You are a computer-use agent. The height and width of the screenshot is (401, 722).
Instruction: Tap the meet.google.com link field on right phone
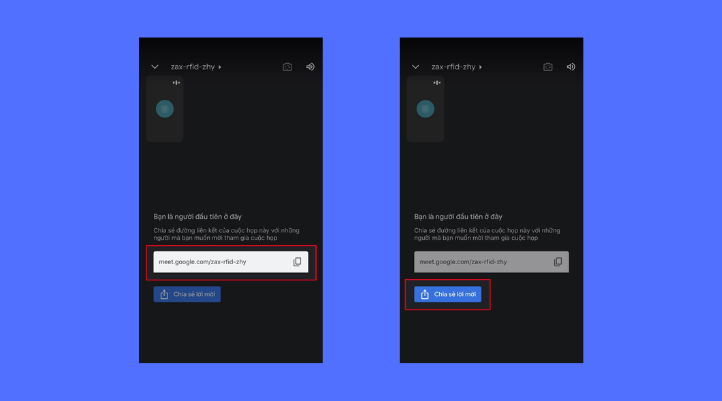click(x=491, y=262)
